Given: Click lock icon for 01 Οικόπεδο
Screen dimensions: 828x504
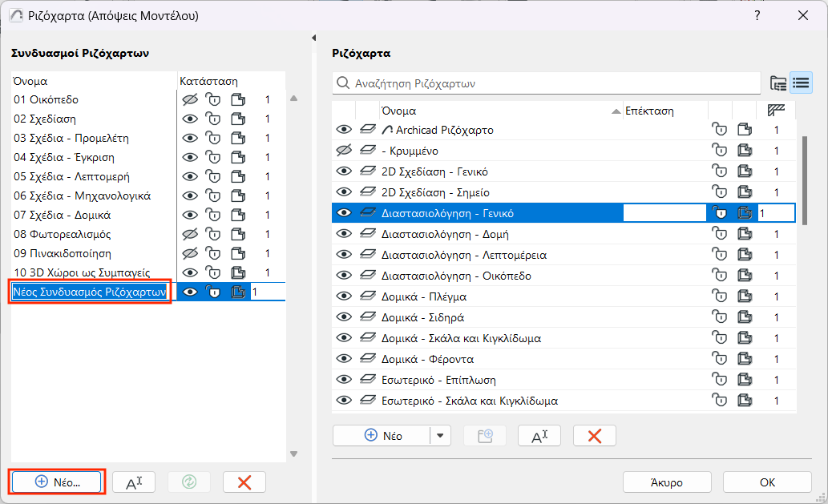Looking at the screenshot, I should coord(213,100).
